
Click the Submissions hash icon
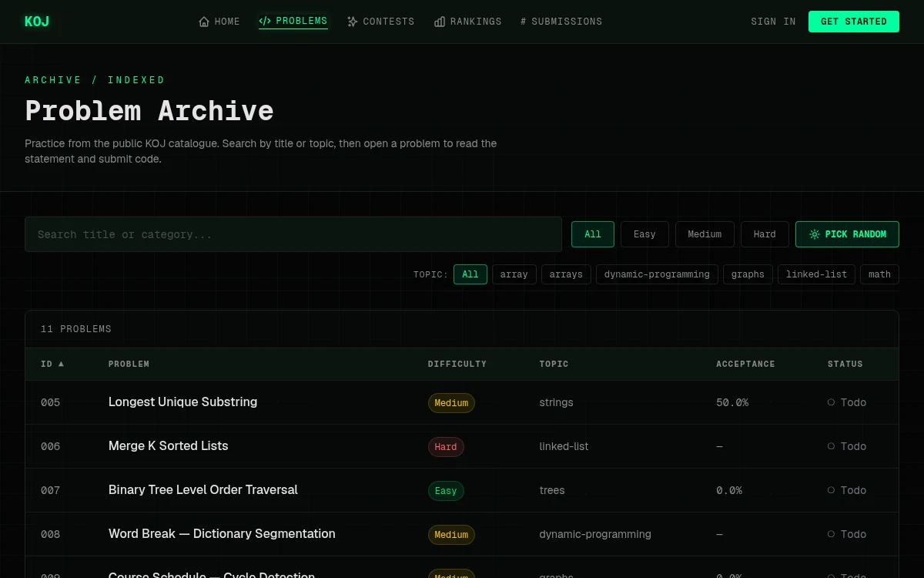click(524, 22)
